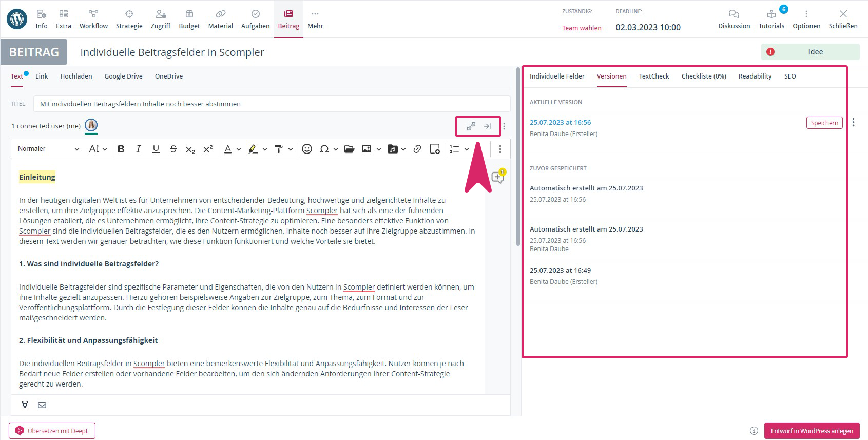The image size is (868, 440).
Task: Toggle underline text formatting
Action: [x=156, y=149]
